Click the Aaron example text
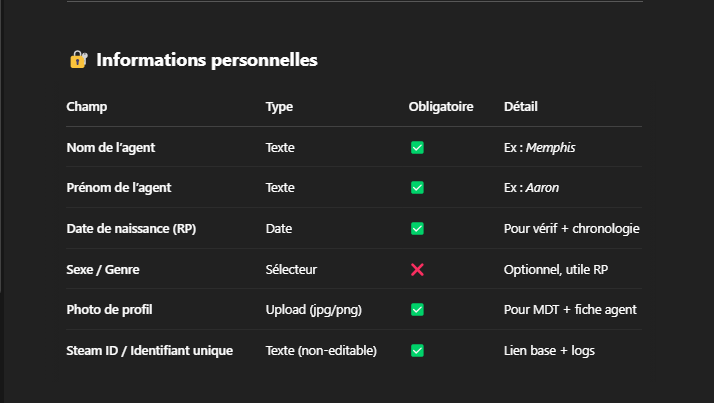 [x=544, y=187]
